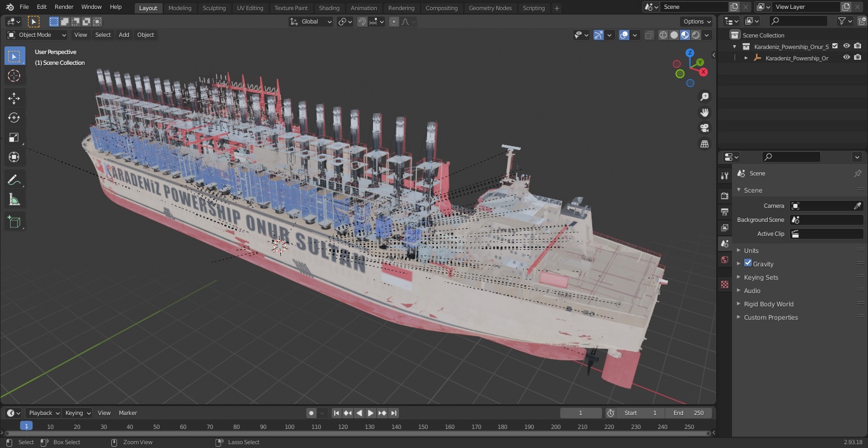Open the Object Mode dropdown

37,35
